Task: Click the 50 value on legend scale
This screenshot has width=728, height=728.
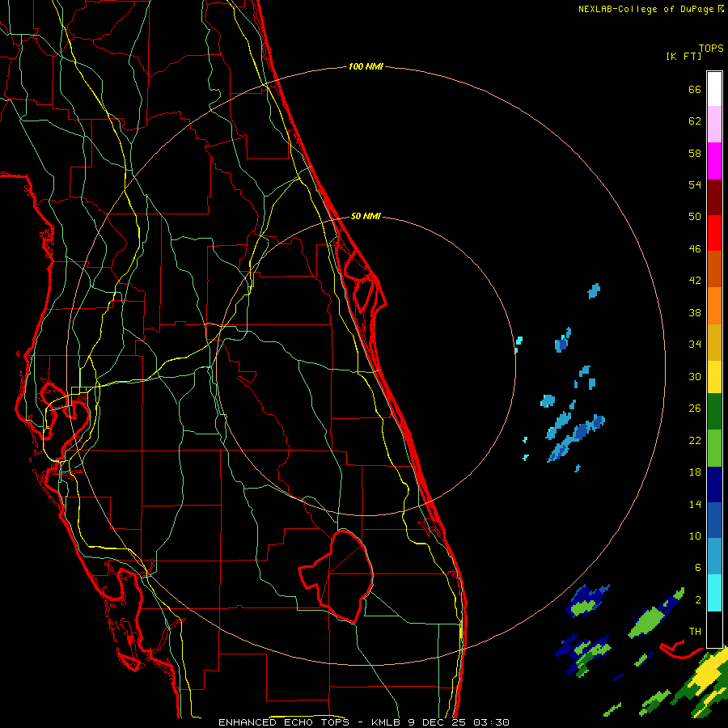Action: pyautogui.click(x=695, y=217)
